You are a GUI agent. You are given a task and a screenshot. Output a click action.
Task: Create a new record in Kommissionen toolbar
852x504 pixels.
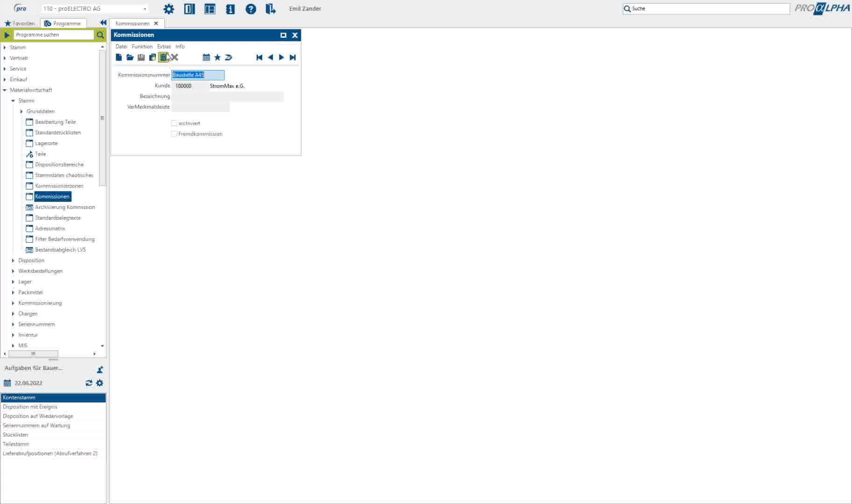click(119, 57)
